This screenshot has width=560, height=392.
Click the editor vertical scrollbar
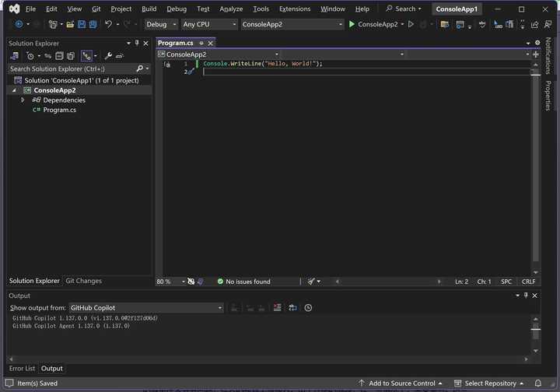[x=535, y=168]
